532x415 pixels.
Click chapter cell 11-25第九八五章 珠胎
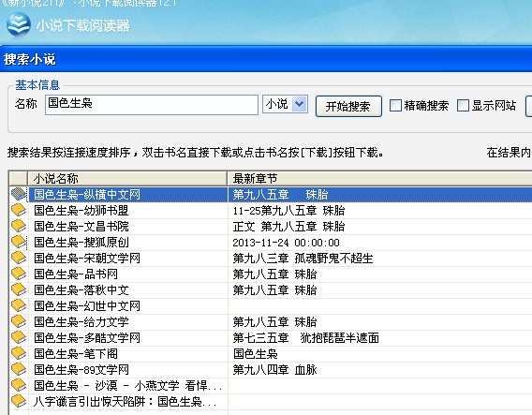click(x=288, y=211)
